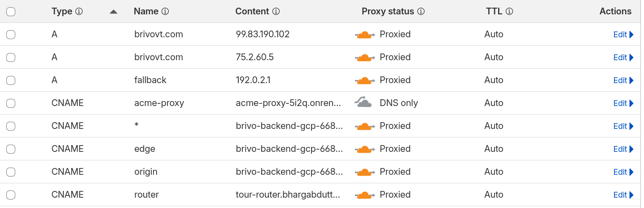644x208 pixels.
Task: Select the acme-proxy record checkbox
Action: tap(11, 103)
